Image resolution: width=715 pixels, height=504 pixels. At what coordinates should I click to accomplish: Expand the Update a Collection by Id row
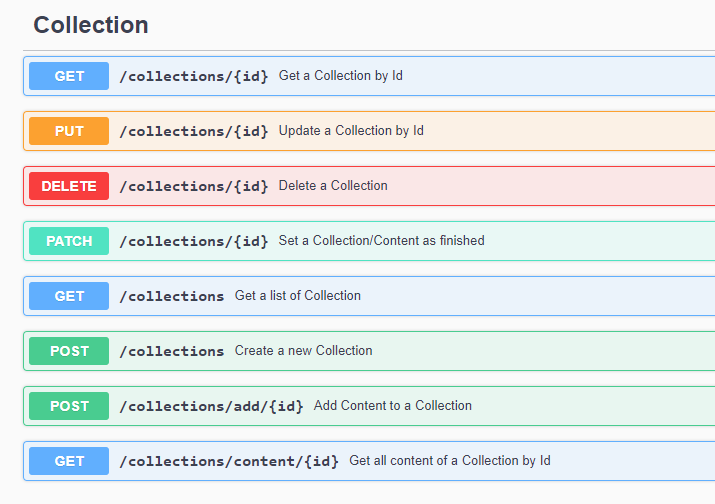369,131
